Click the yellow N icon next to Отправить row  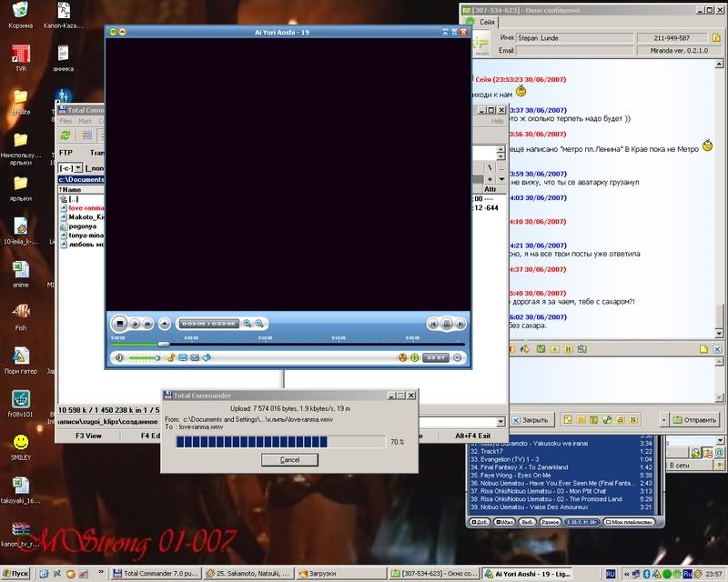pos(632,419)
